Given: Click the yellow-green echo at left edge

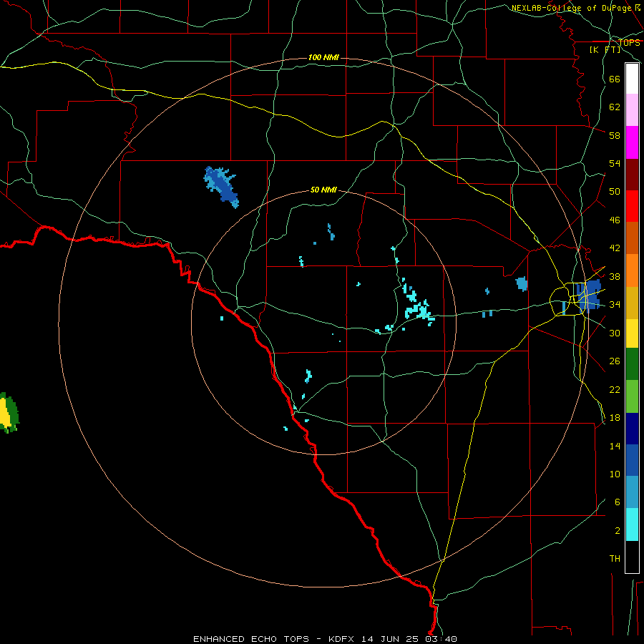Looking at the screenshot, I should (x=8, y=412).
